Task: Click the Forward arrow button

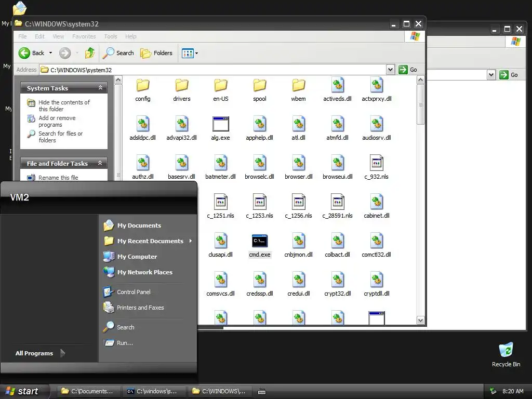Action: [x=65, y=53]
